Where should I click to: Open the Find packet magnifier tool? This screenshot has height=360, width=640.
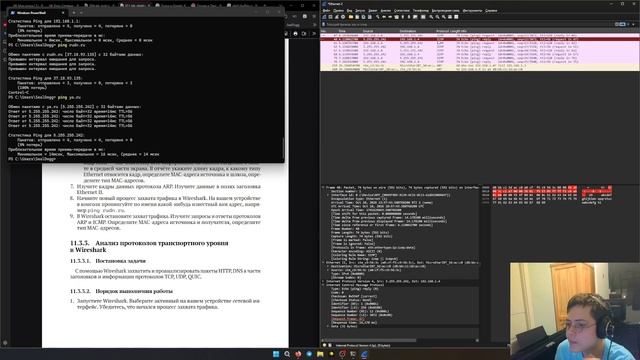(x=378, y=17)
